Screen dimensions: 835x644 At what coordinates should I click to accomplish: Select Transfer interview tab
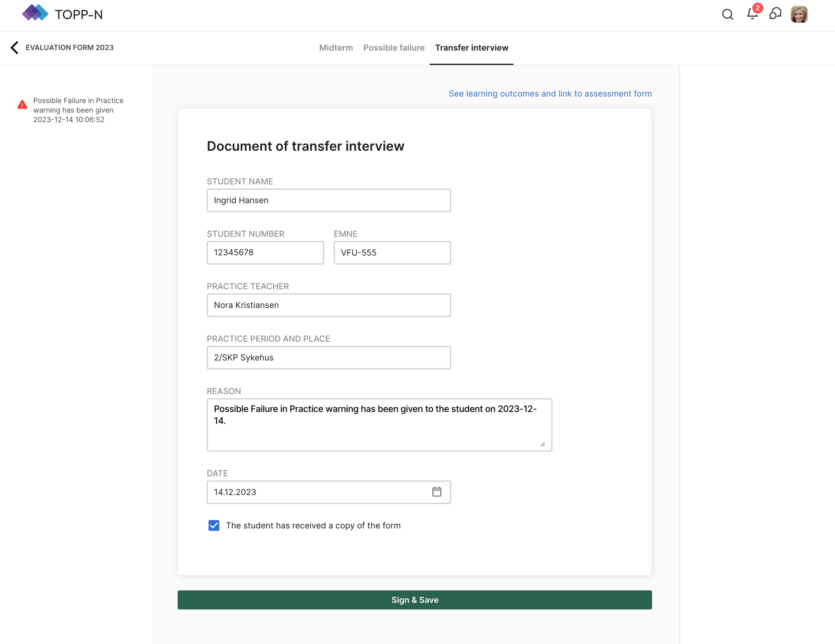(x=471, y=48)
